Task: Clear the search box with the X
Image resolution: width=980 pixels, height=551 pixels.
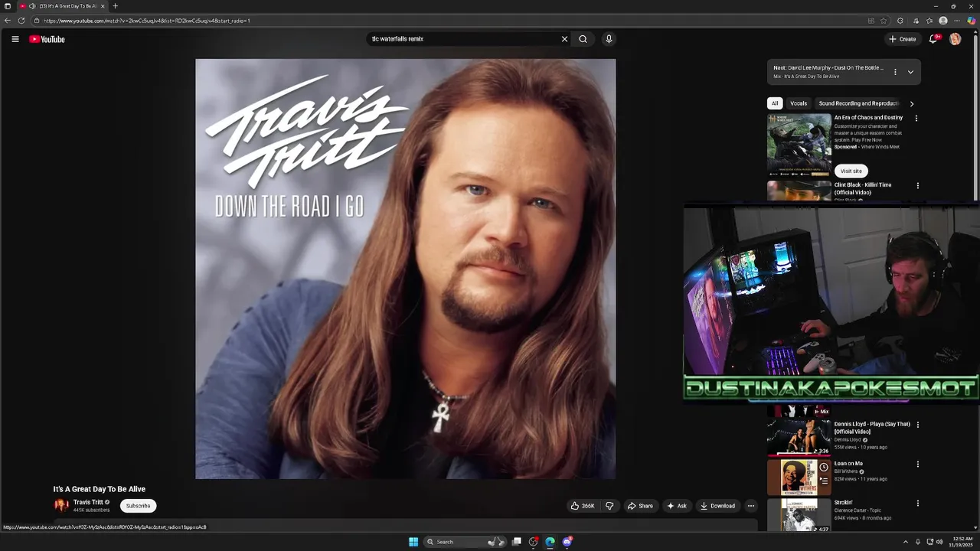Action: point(565,39)
